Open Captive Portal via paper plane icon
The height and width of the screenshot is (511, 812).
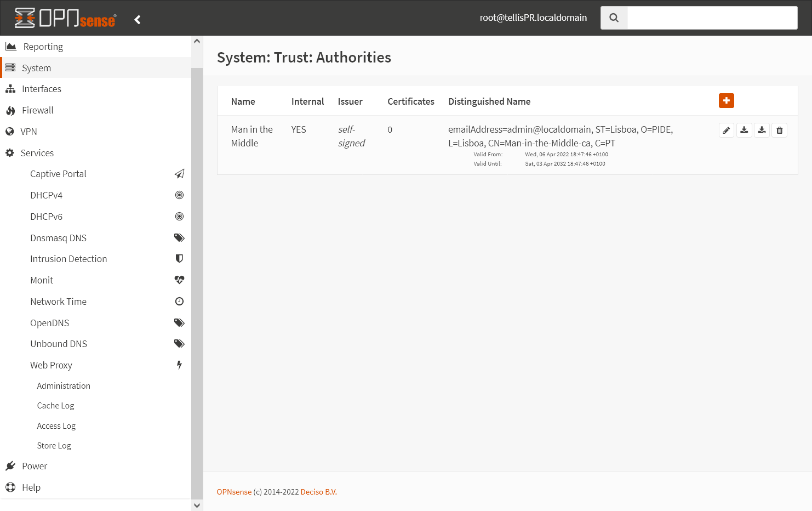pyautogui.click(x=179, y=173)
